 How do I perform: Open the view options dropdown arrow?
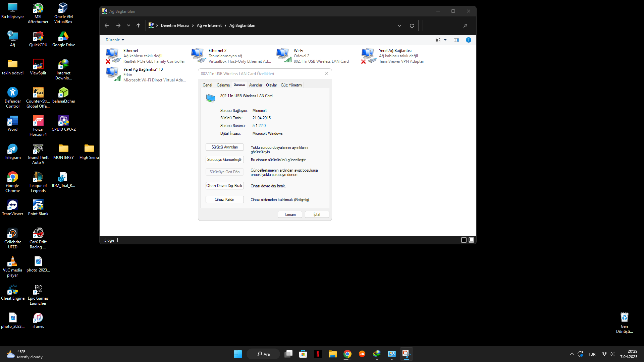click(445, 40)
